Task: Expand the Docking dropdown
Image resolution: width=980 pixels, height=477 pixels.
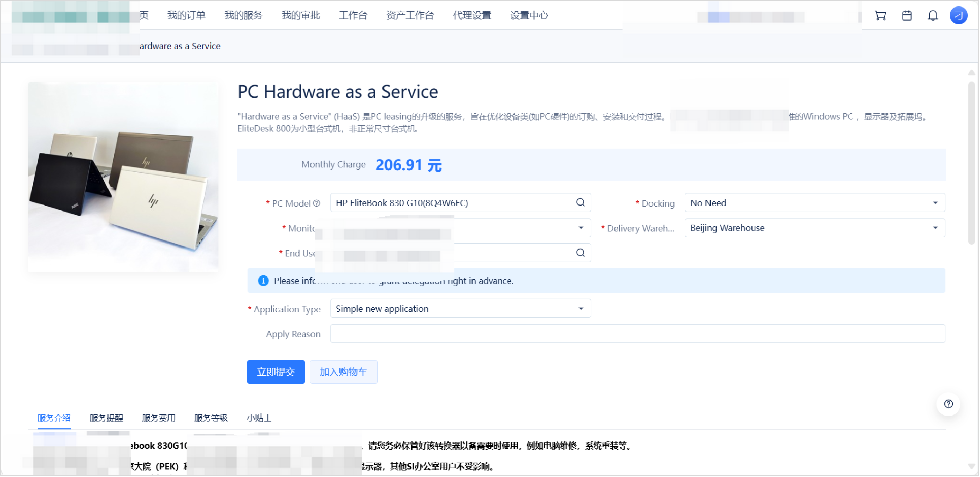Action: coord(935,203)
